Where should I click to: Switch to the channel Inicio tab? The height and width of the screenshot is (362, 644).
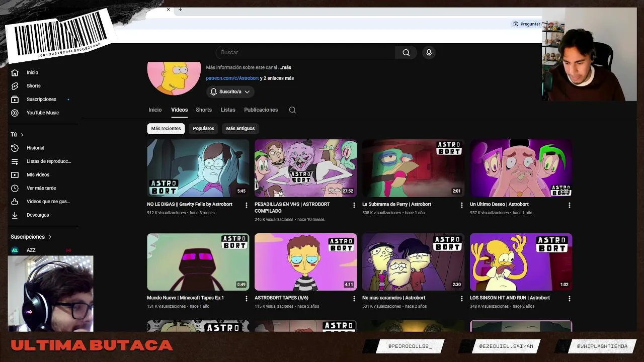click(x=155, y=110)
